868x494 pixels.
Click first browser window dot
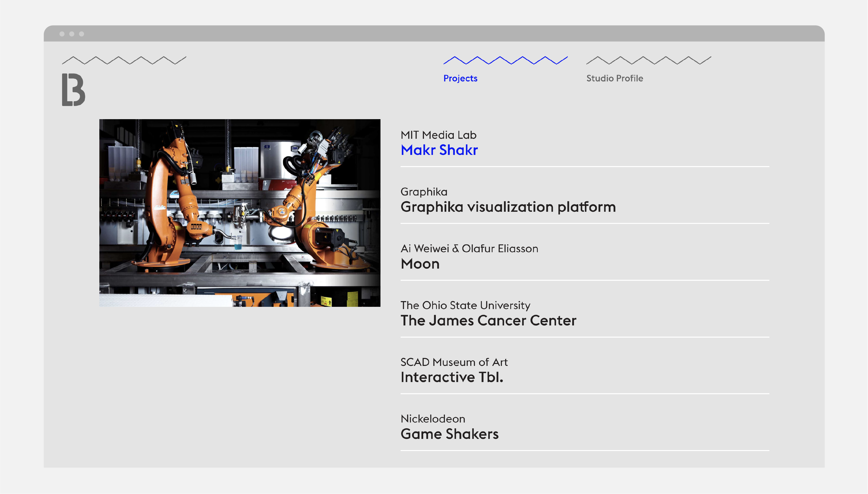(x=62, y=34)
